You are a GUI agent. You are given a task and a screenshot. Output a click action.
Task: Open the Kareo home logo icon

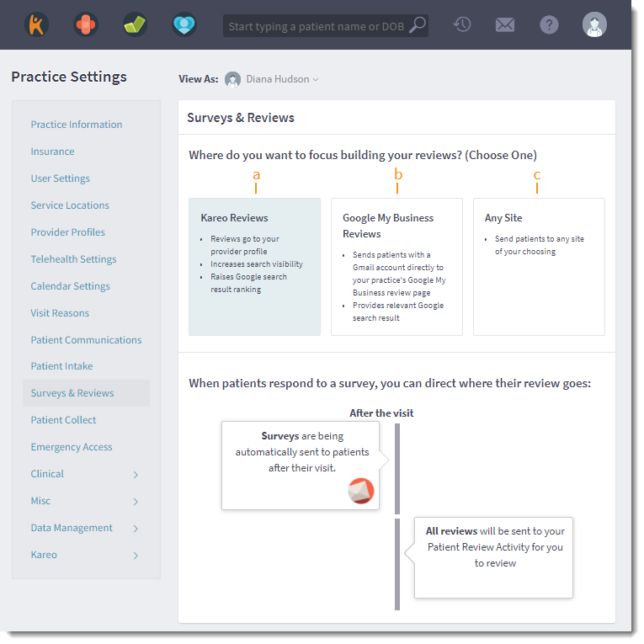pos(36,24)
